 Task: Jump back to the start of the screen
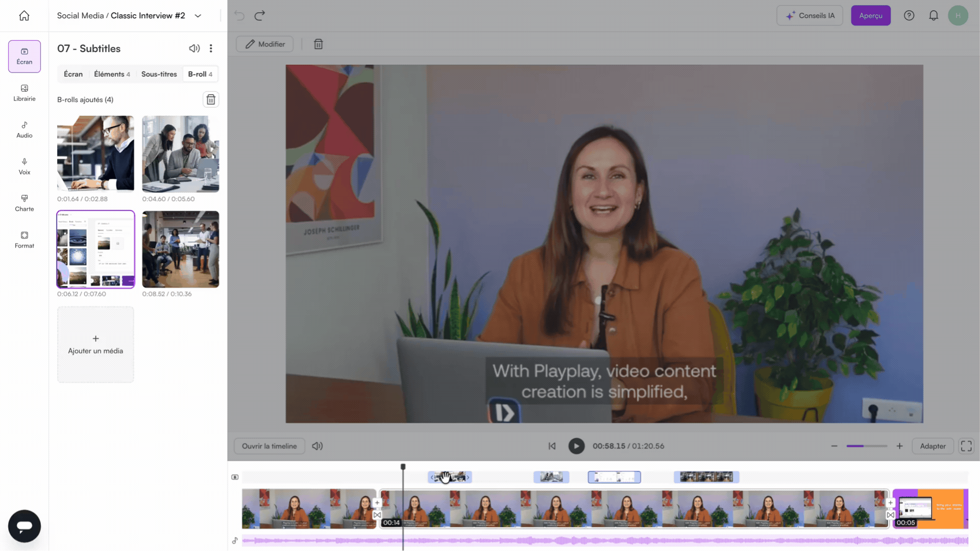coord(552,446)
